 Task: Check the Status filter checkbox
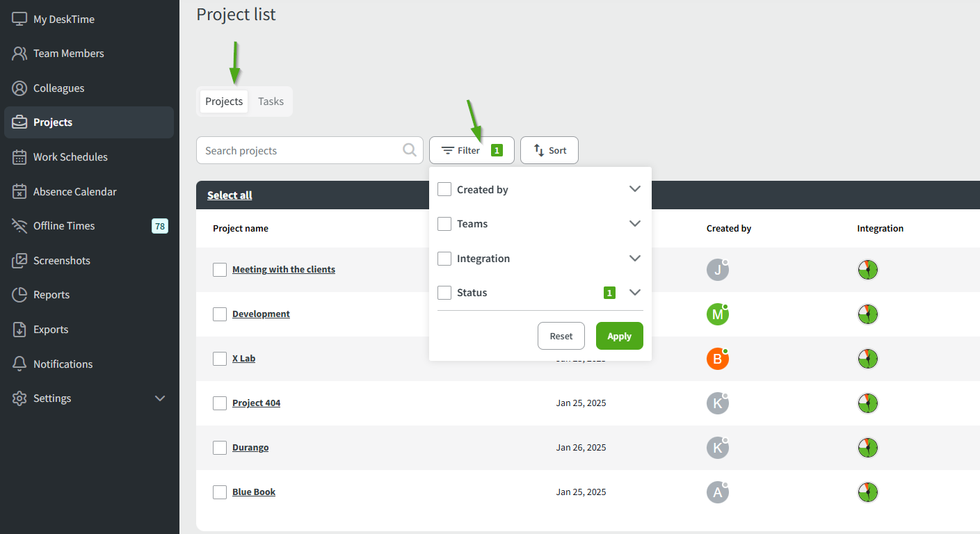click(444, 293)
